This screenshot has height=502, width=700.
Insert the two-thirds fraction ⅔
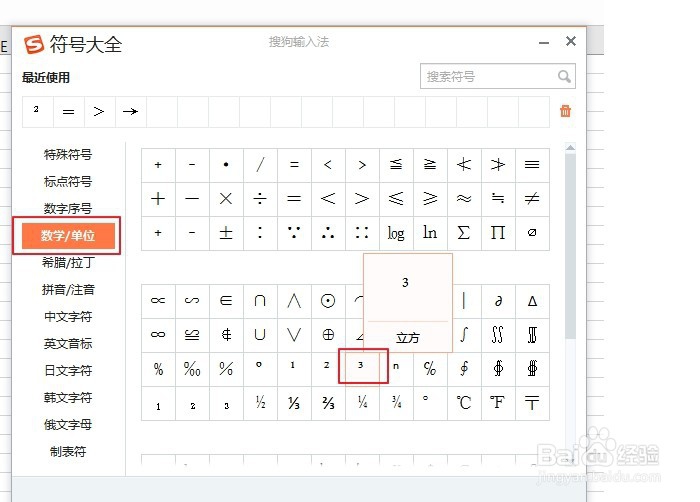(x=328, y=403)
